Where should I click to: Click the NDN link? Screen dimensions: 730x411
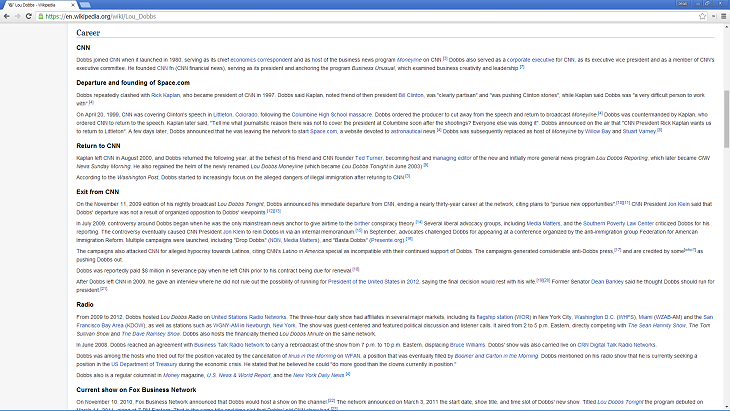coord(275,241)
